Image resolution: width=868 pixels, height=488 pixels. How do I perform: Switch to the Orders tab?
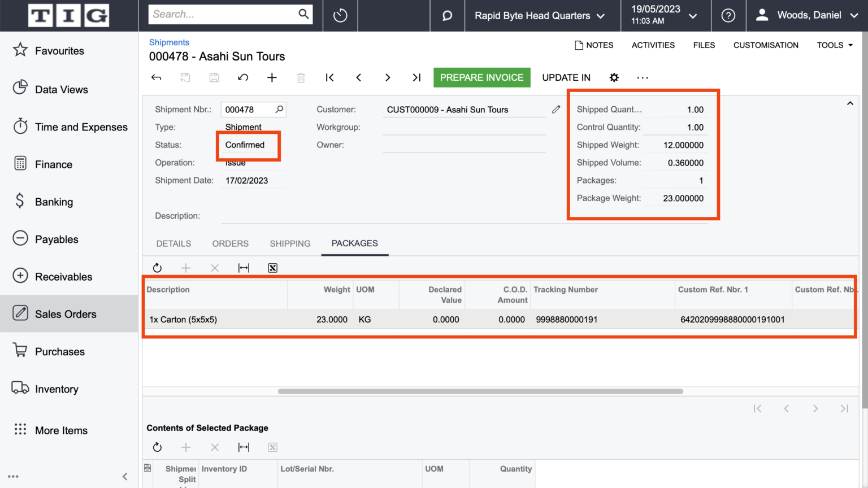point(230,243)
